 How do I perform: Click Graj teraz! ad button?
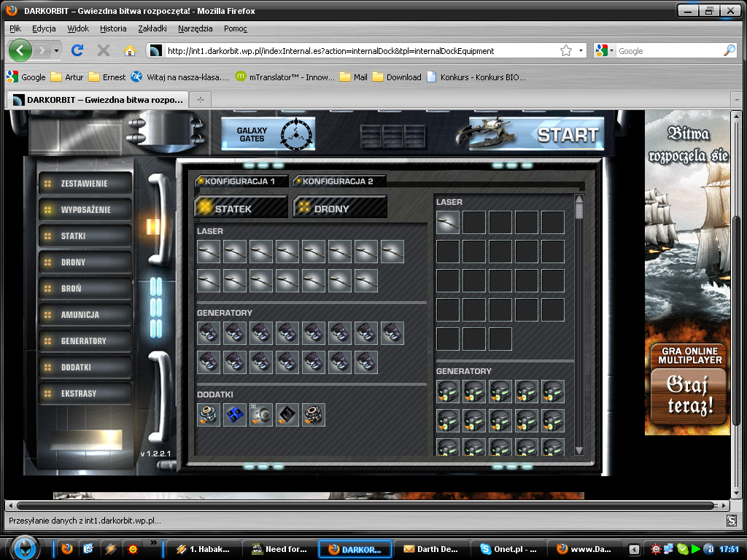[x=688, y=396]
